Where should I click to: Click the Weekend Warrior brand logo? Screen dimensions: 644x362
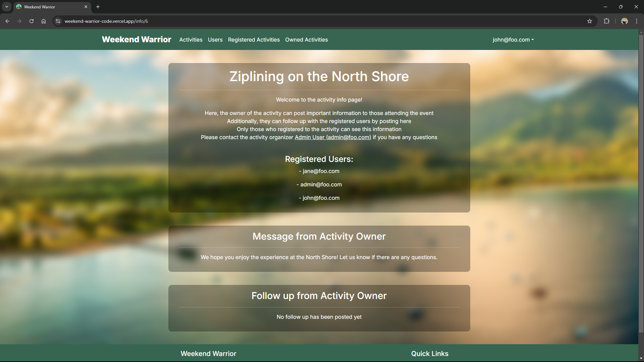tap(137, 40)
